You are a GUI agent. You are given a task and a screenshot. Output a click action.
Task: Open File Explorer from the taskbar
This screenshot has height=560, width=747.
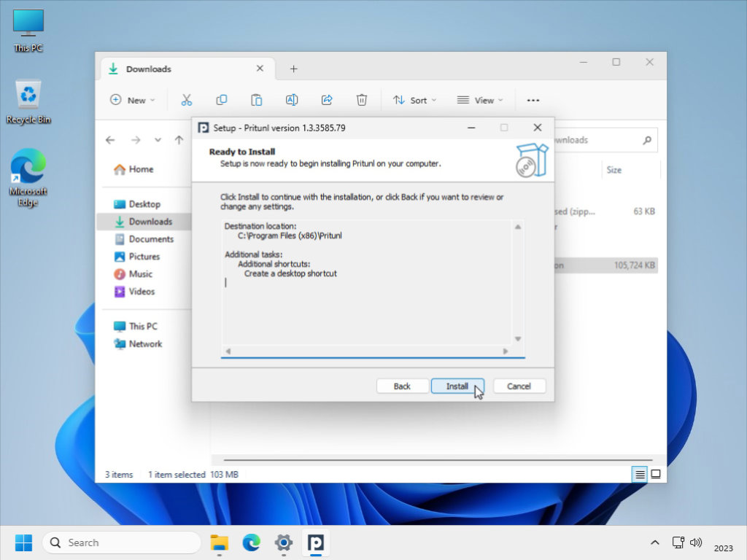click(219, 542)
